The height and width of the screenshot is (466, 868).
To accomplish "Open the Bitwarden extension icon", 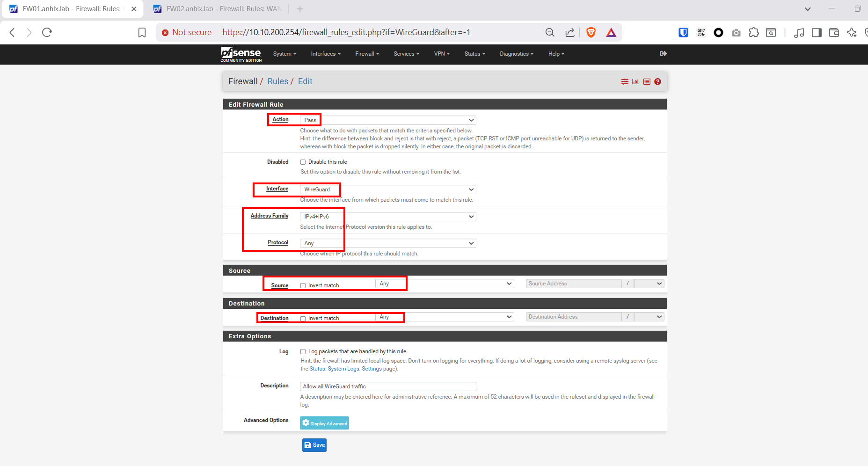I will pos(683,32).
